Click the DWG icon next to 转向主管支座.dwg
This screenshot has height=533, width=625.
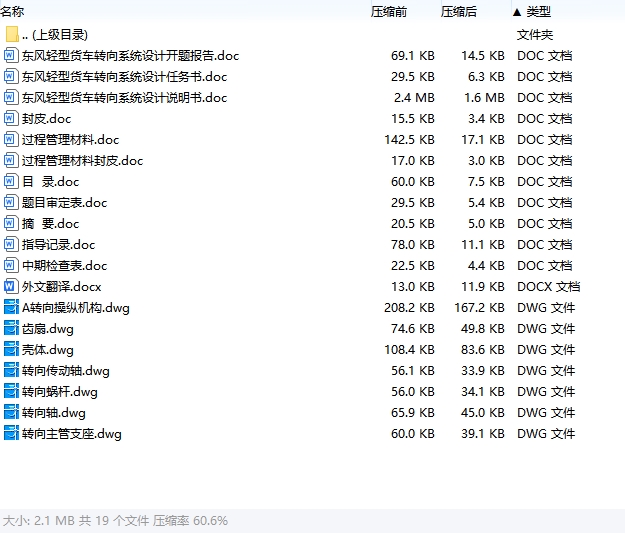(x=11, y=433)
